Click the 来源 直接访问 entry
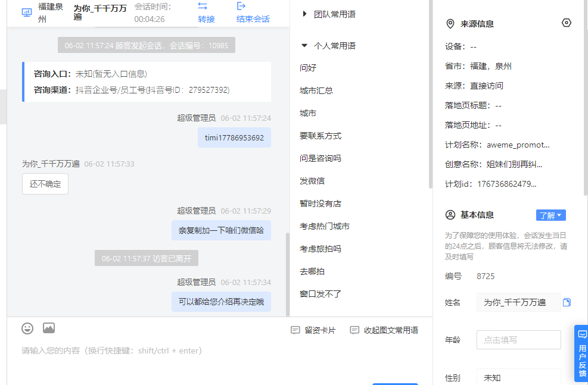The width and height of the screenshot is (588, 385). point(474,86)
